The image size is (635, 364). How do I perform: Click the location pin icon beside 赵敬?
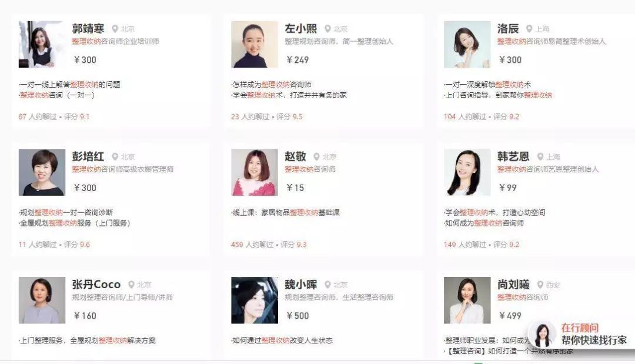pyautogui.click(x=317, y=156)
